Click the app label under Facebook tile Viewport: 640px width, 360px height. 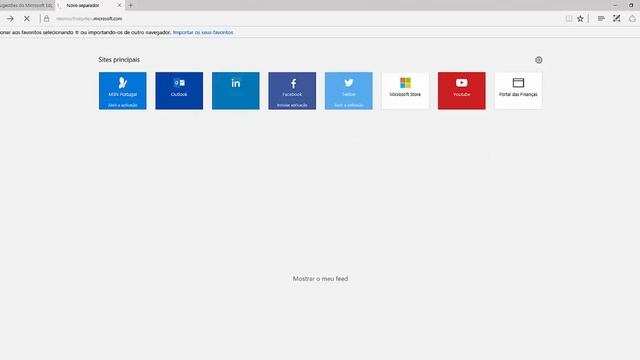coord(292,105)
